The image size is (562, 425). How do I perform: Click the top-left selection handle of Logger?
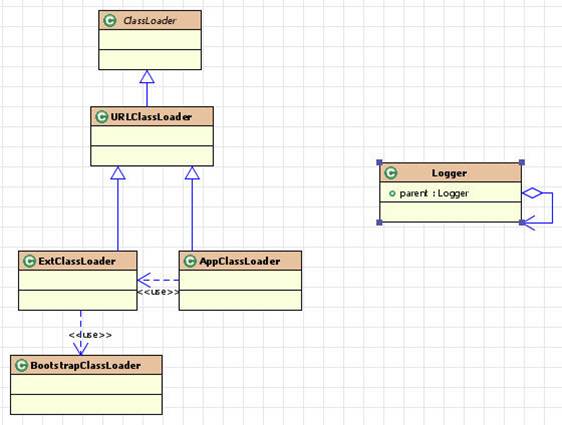click(380, 162)
